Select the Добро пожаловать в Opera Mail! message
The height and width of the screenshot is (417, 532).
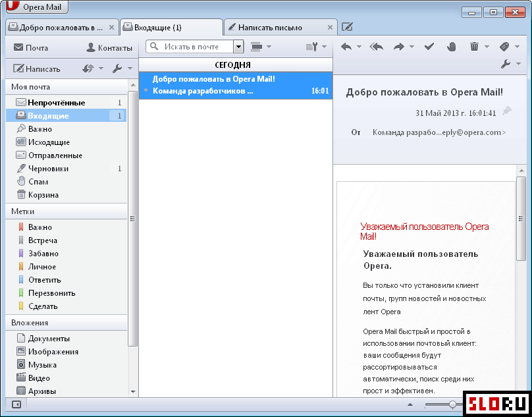(x=236, y=85)
